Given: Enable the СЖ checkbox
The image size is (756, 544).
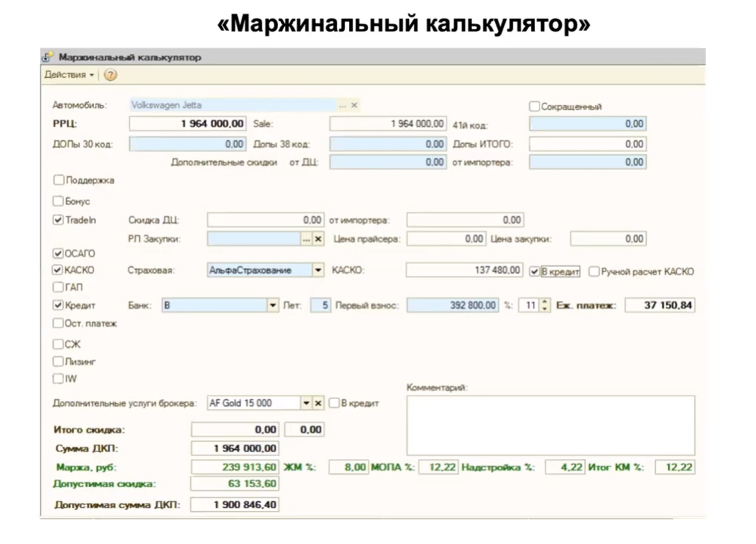Looking at the screenshot, I should tap(58, 344).
